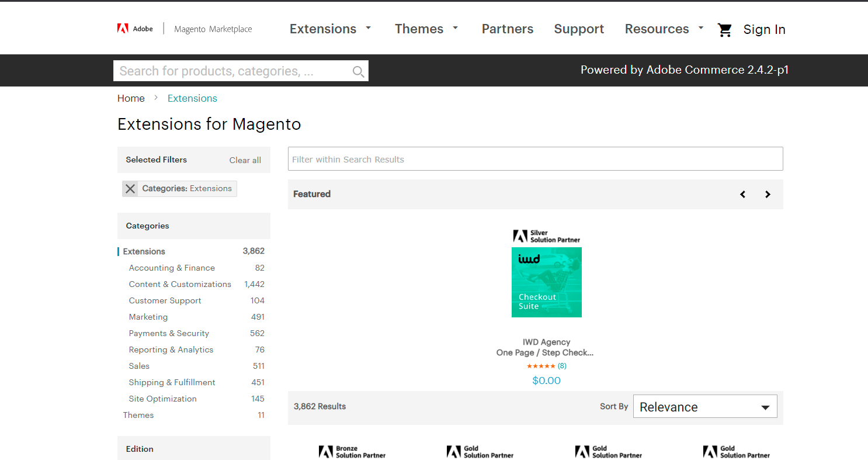Select the Payments & Security category

(x=169, y=333)
